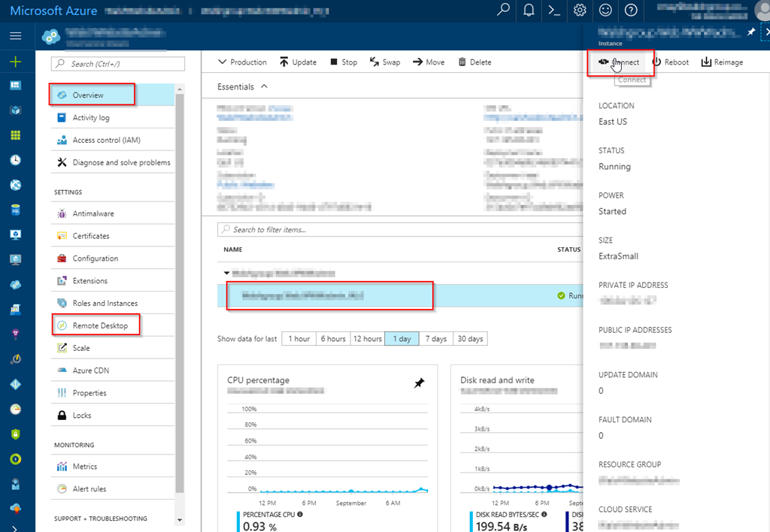Click the plus icon to create resource
Screen dimensions: 770x532
(16, 62)
